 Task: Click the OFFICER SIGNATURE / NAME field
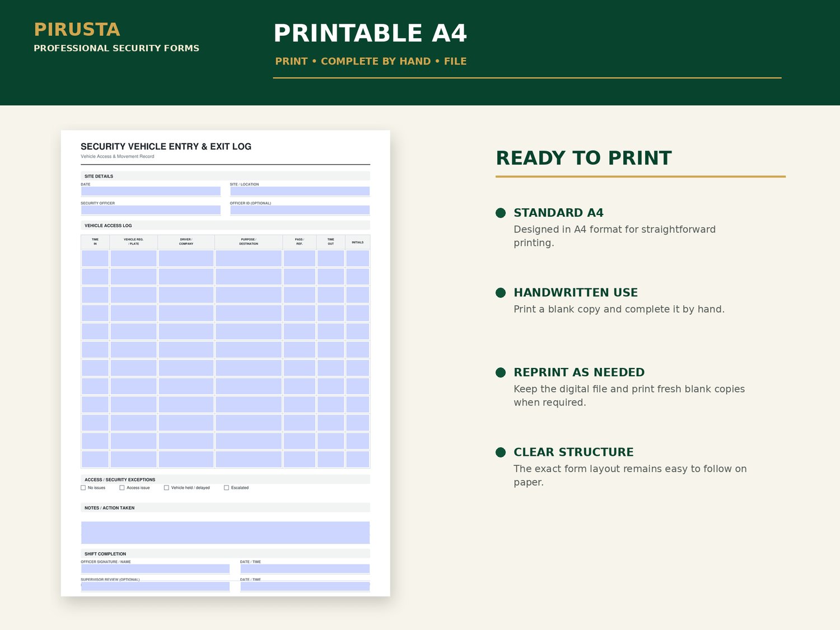155,568
